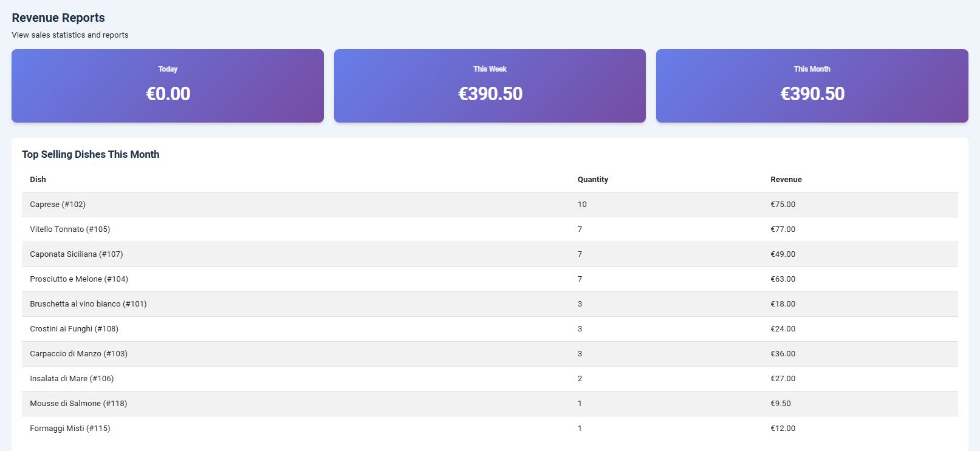Sort table by the Revenue column header
The width and height of the screenshot is (980, 451).
coord(786,179)
